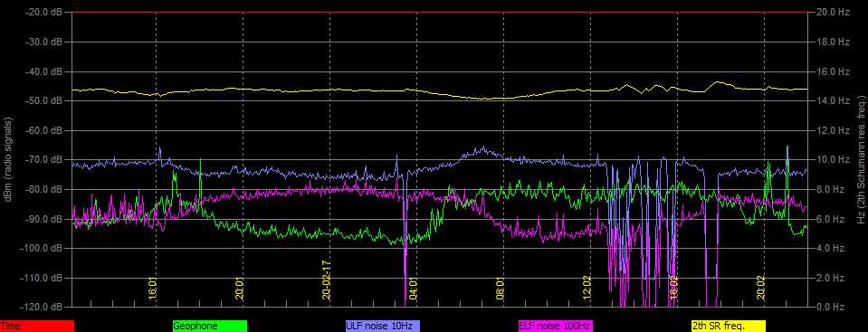Click the 12.0 Hz right axis value
Screen dimensions: 868x332
833,130
